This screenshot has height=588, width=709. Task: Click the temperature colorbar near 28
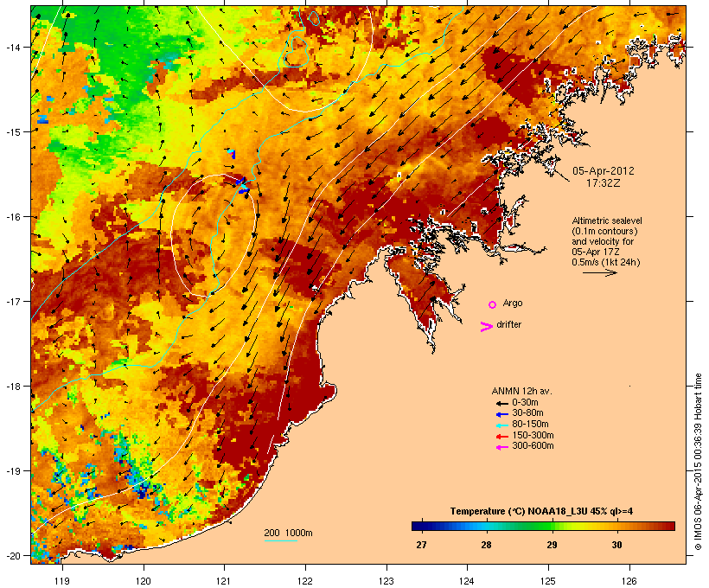[x=487, y=526]
